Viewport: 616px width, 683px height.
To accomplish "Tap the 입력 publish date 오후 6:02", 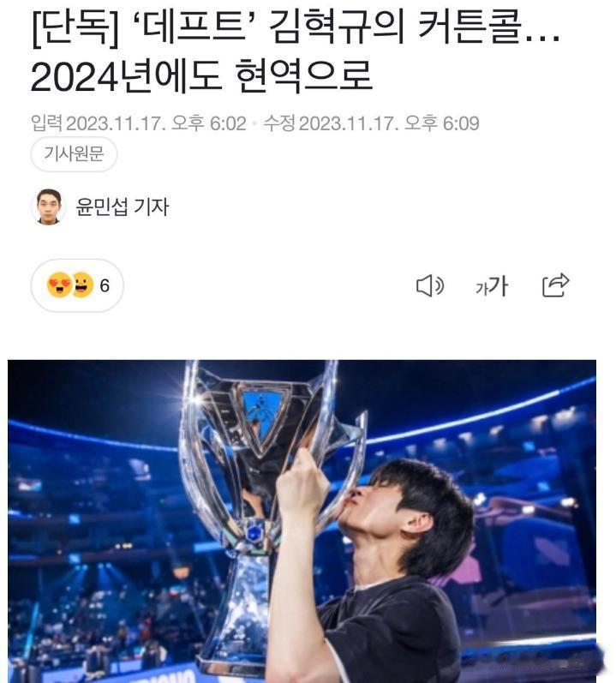I will click(x=209, y=123).
